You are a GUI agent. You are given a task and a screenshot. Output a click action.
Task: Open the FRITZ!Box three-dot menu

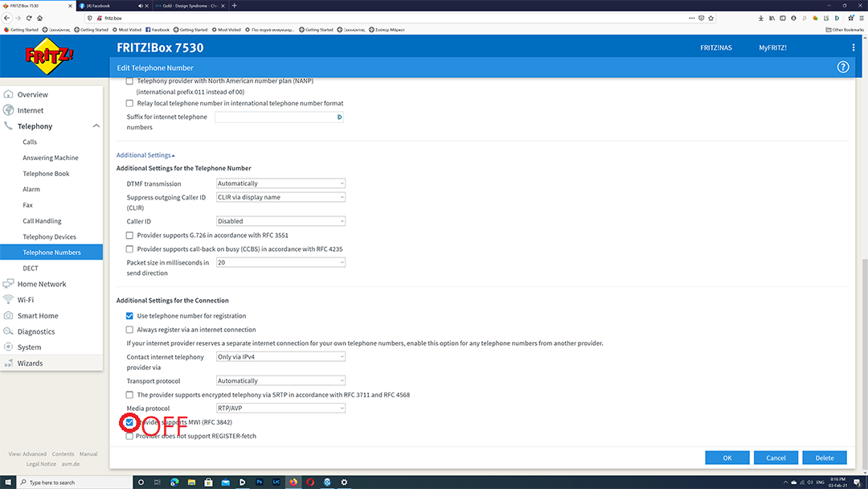coord(853,47)
